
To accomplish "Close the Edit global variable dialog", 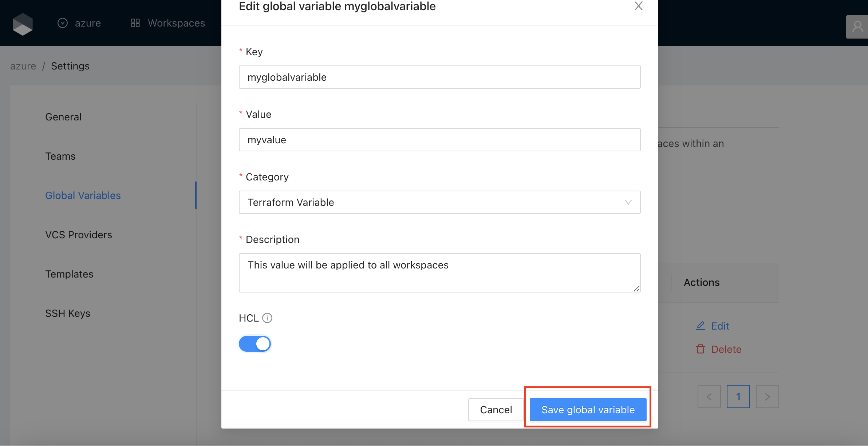I will tap(638, 6).
